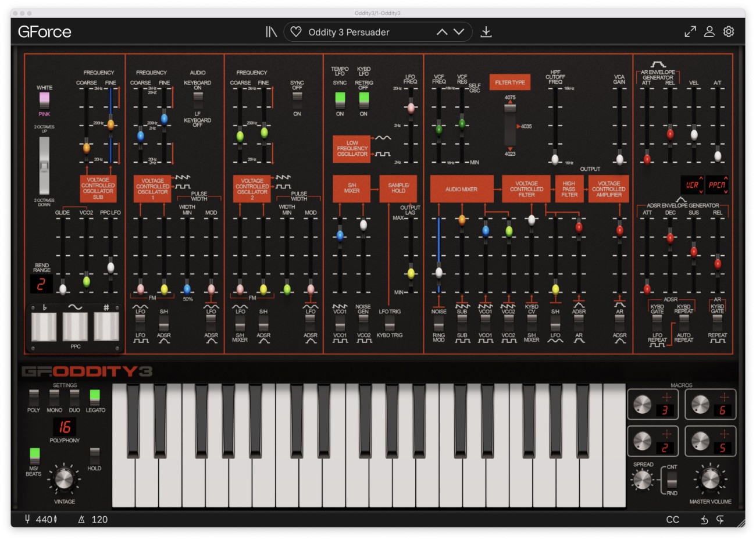Viewport: 756px width, 540px height.
Task: Click the crosshair on macro 3
Action: click(x=666, y=397)
